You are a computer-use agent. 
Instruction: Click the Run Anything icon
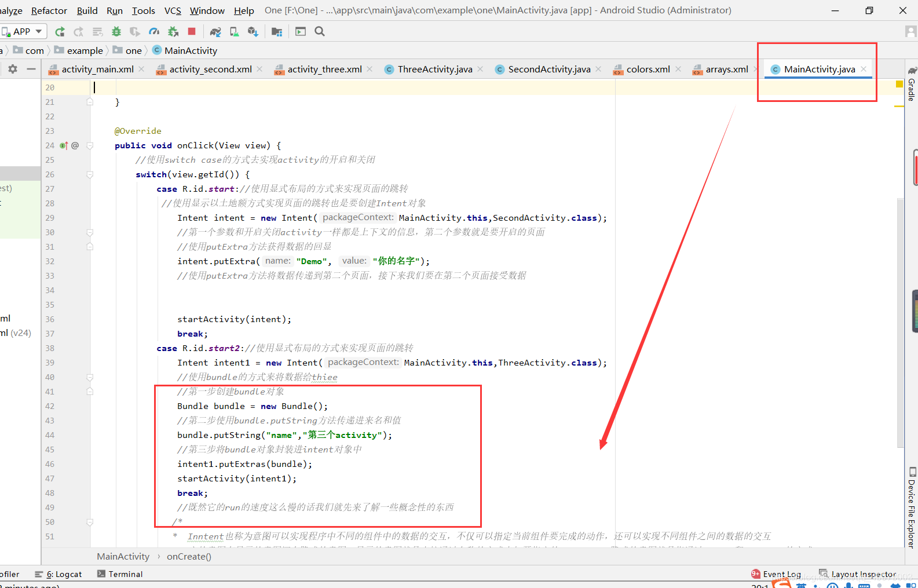pos(301,31)
